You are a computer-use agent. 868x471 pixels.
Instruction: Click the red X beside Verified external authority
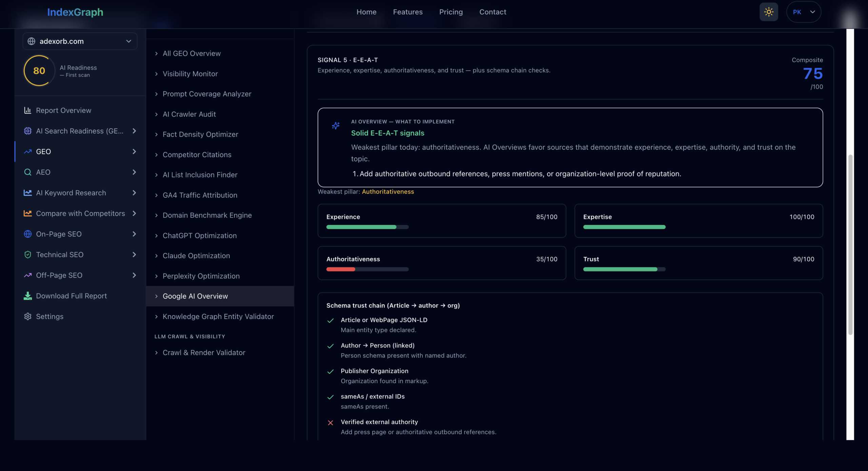coord(330,423)
